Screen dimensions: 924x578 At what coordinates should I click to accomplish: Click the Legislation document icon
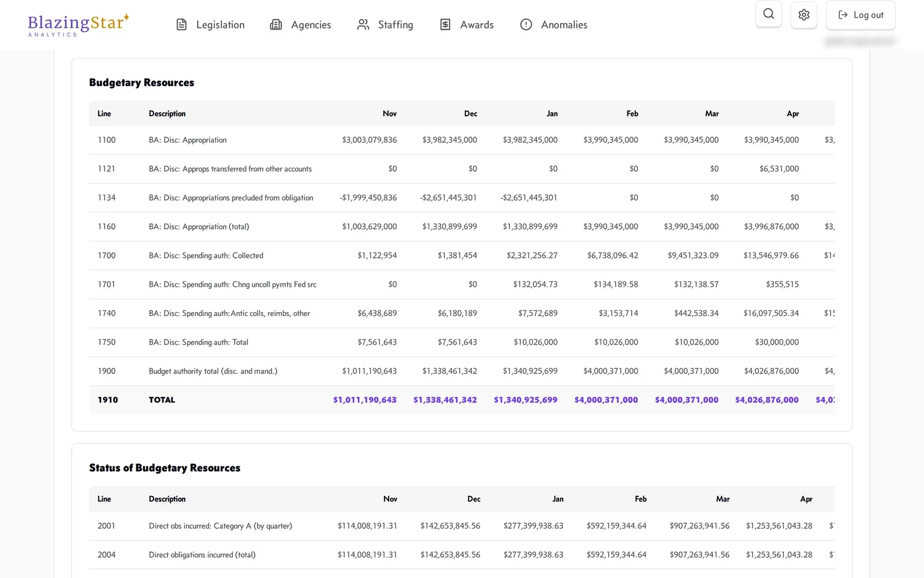coord(181,24)
